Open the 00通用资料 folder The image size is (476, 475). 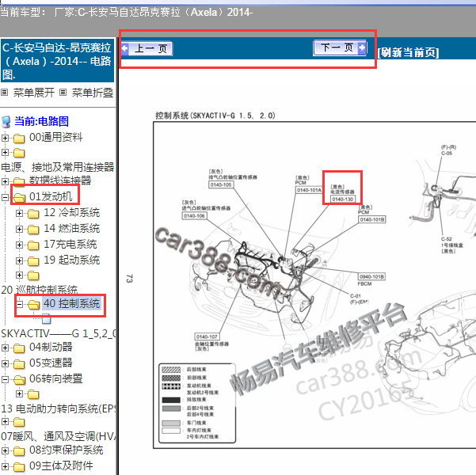click(56, 137)
